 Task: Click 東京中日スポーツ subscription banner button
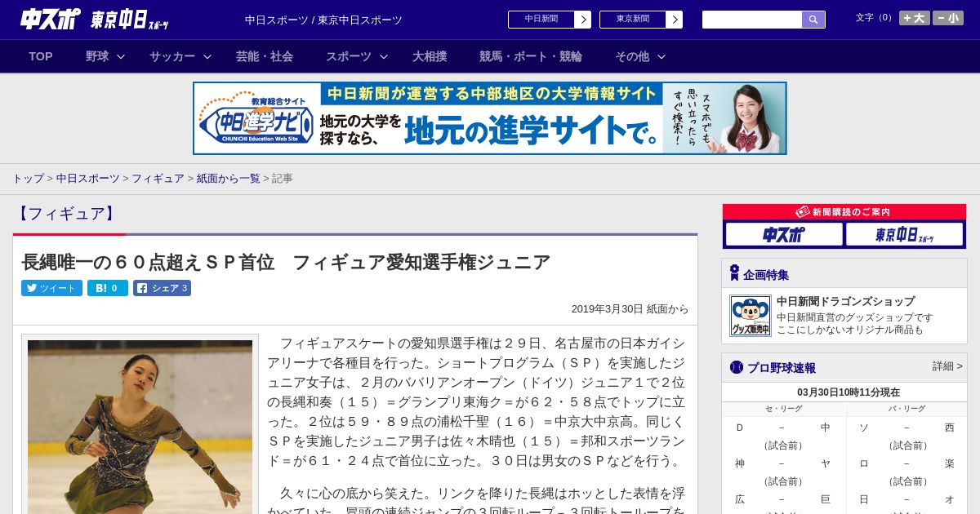pyautogui.click(x=905, y=234)
